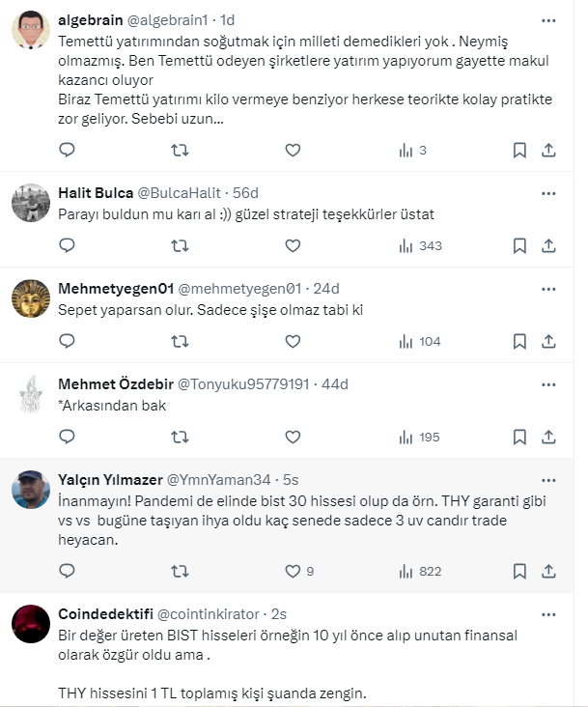
Task: Like Yalçın Yılmazer's tweet
Action: coord(293,571)
